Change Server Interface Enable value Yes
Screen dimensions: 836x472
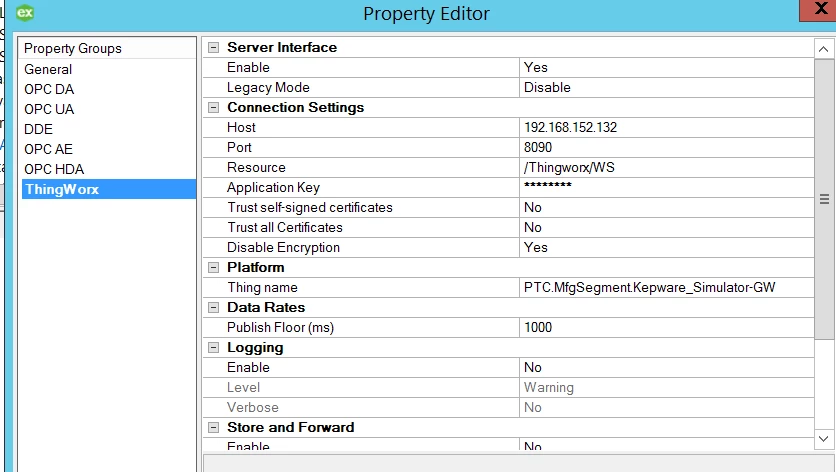pos(666,68)
